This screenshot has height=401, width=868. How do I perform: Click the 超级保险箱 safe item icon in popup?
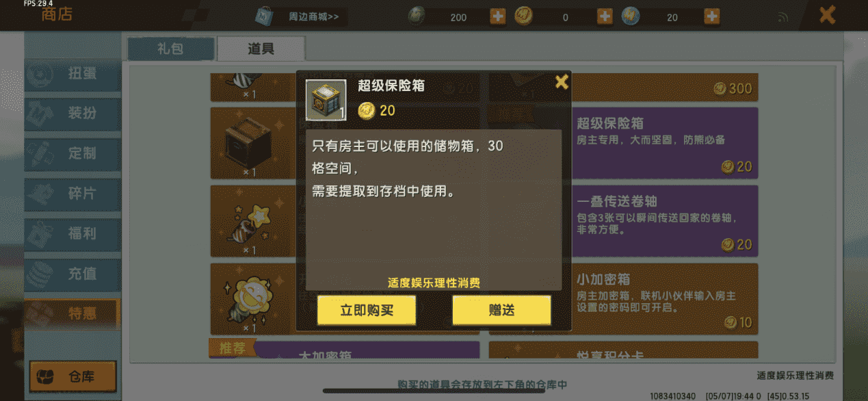[326, 101]
